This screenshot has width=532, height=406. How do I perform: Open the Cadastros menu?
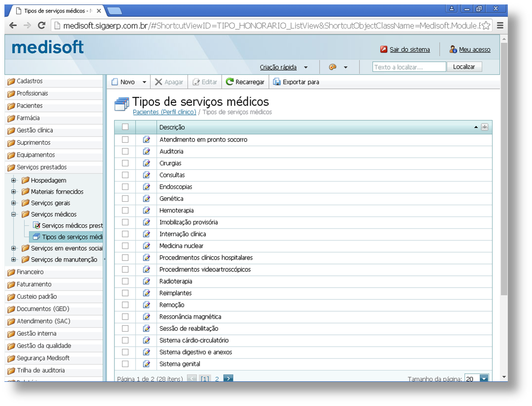click(x=54, y=81)
